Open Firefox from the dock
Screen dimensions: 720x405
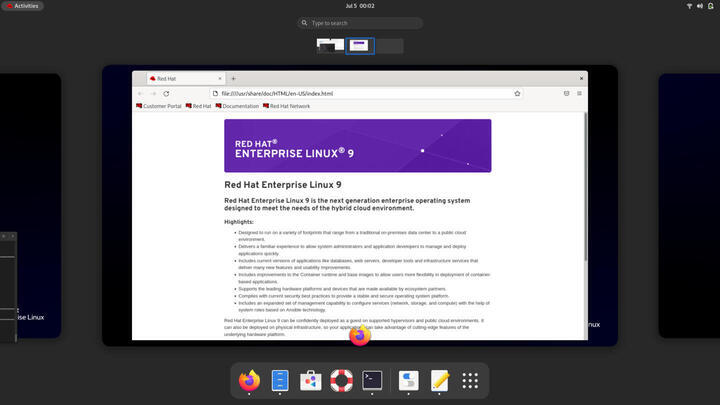[249, 381]
